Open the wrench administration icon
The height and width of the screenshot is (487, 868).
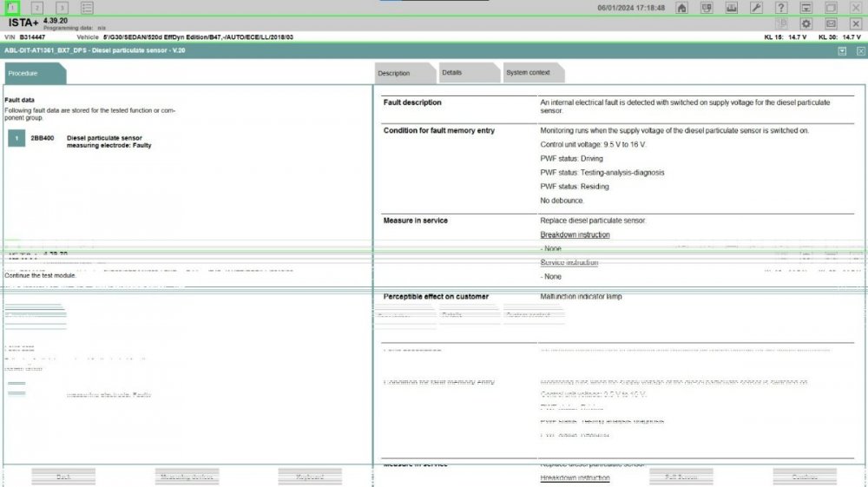pos(756,8)
